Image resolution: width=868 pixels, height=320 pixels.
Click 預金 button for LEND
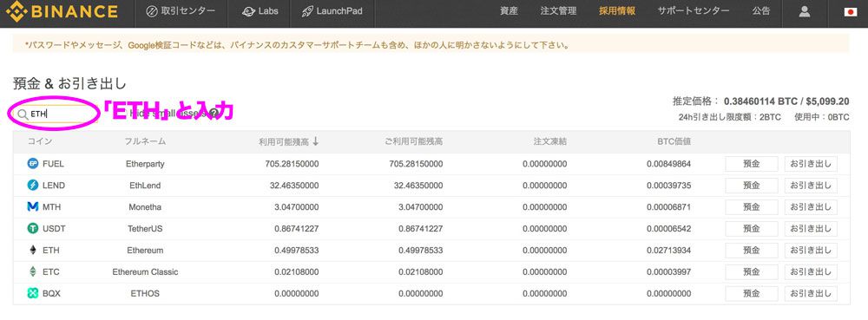(x=751, y=185)
